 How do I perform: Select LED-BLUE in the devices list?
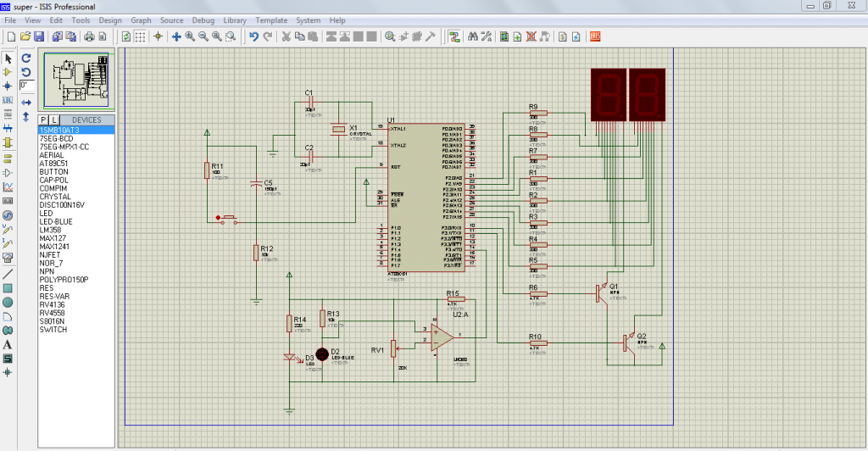click(x=56, y=221)
